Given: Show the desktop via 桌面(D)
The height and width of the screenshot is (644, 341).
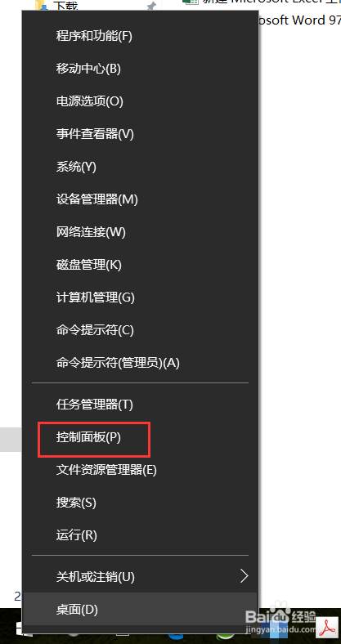Looking at the screenshot, I should pyautogui.click(x=141, y=610).
